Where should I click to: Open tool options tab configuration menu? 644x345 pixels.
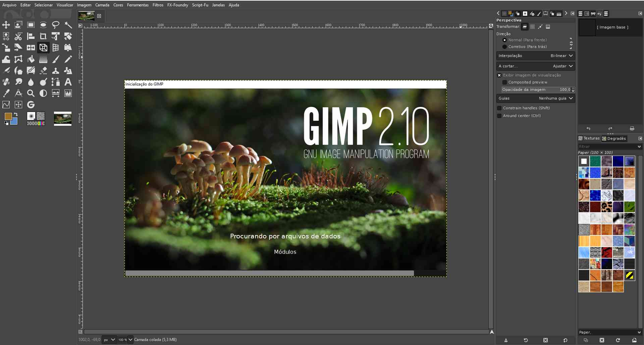pyautogui.click(x=573, y=13)
